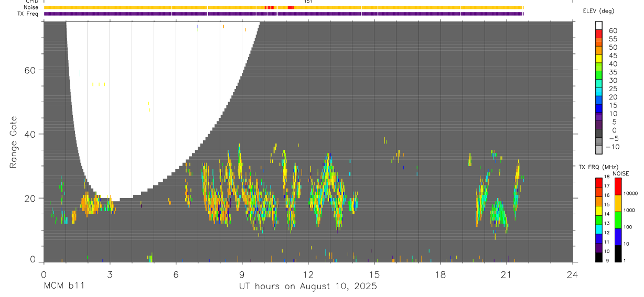Screen dimensions: 644x297
Task: Click the NOISE legend title
Action: pos(621,173)
